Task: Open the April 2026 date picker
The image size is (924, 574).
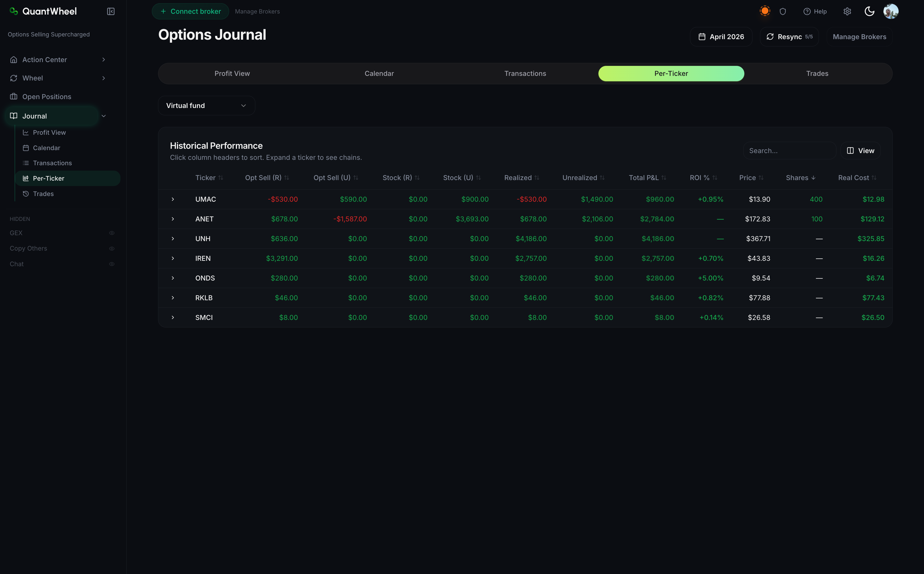Action: [721, 37]
